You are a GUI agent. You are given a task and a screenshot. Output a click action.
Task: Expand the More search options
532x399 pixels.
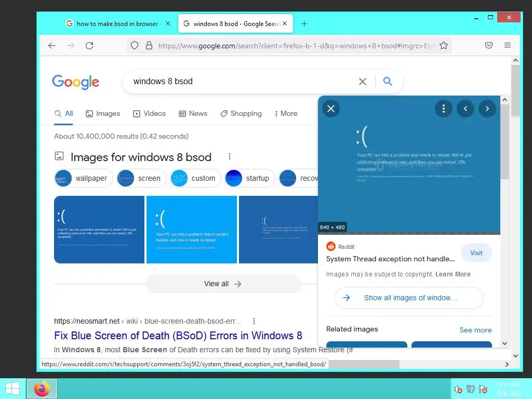click(x=286, y=114)
